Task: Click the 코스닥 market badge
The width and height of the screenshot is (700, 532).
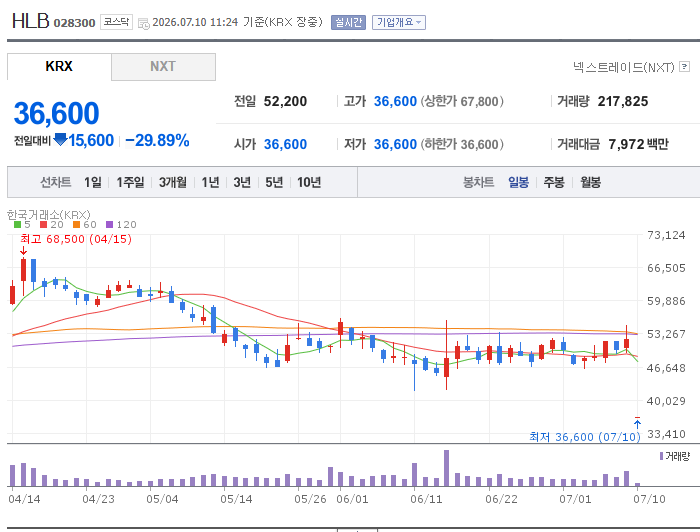Action: pyautogui.click(x=117, y=22)
